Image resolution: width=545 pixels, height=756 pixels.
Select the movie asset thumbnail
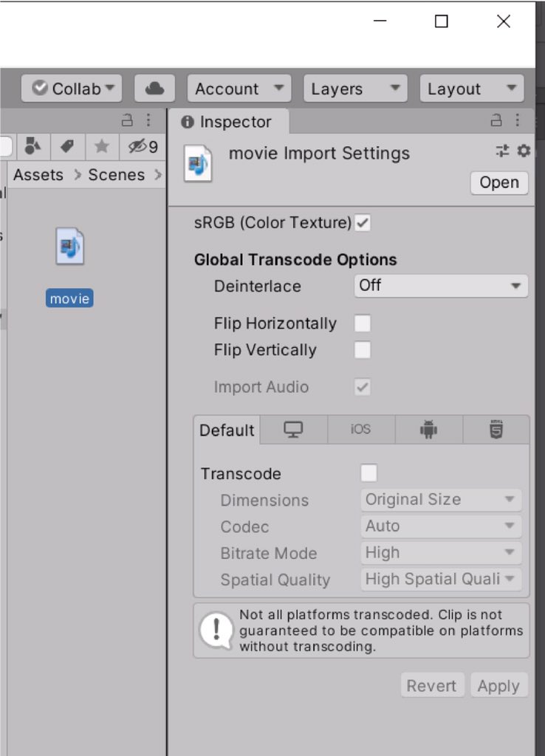pyautogui.click(x=70, y=246)
